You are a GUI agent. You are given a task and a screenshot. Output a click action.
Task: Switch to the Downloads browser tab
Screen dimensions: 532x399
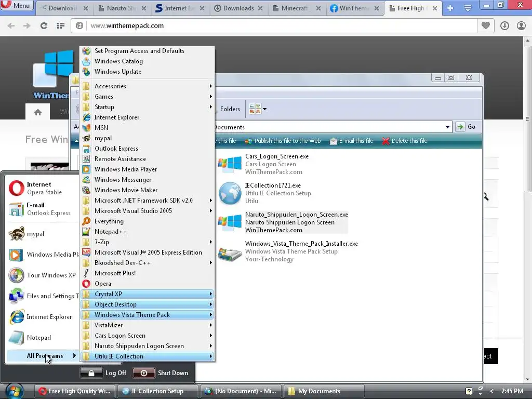238,8
